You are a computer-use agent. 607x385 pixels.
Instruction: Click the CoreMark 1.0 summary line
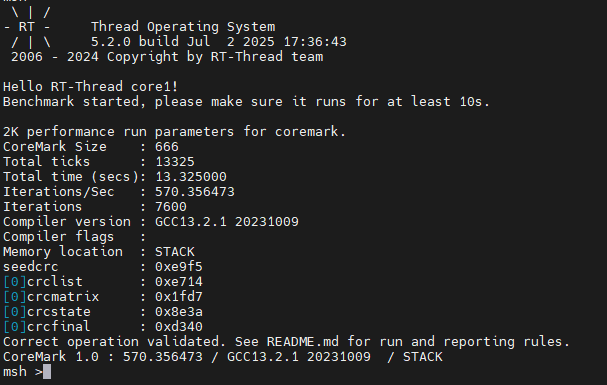223,357
